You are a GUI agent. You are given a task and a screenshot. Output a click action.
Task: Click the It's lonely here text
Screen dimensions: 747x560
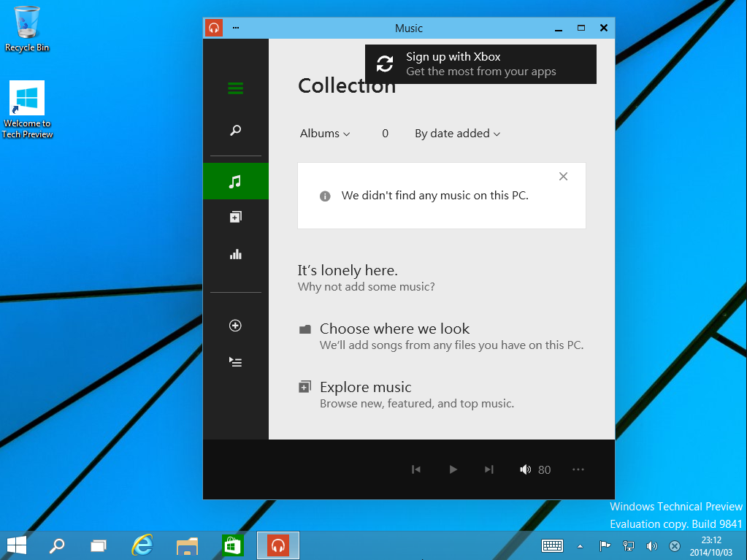point(348,270)
